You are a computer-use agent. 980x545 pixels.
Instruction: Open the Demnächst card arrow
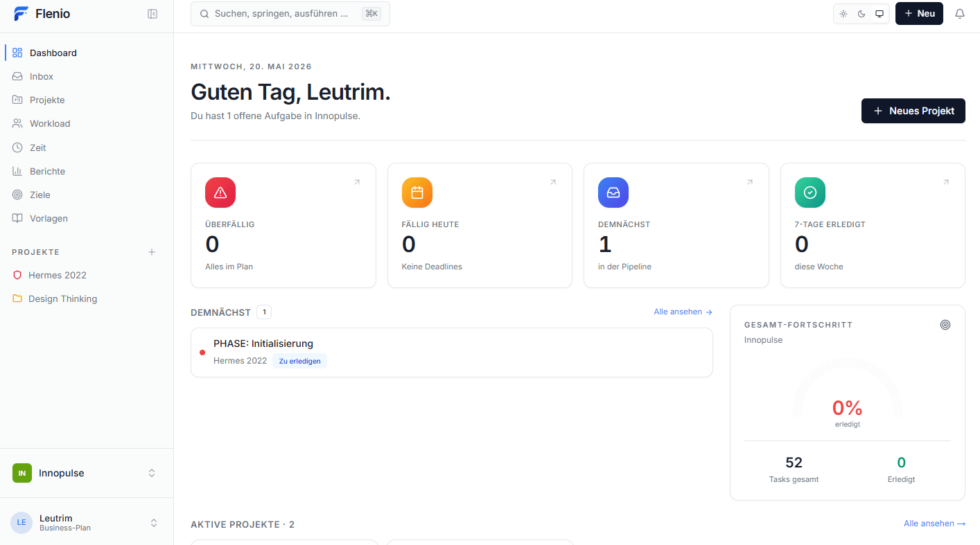tap(750, 182)
